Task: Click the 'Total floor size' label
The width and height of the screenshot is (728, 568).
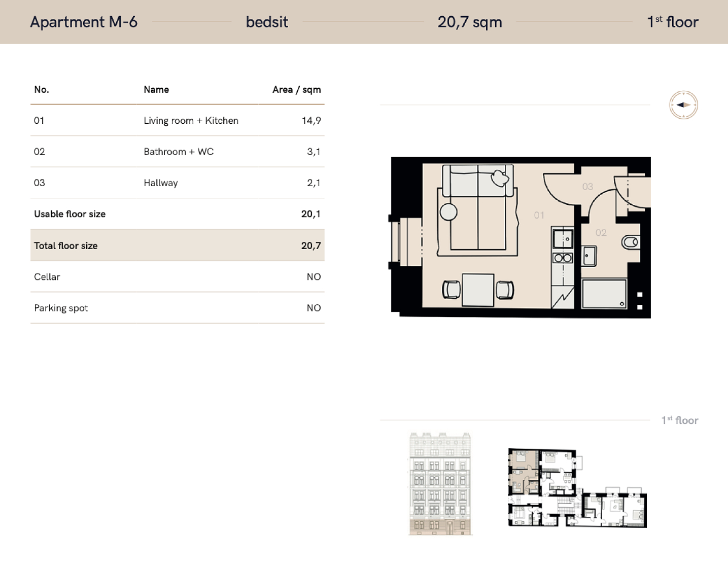Action: [66, 245]
